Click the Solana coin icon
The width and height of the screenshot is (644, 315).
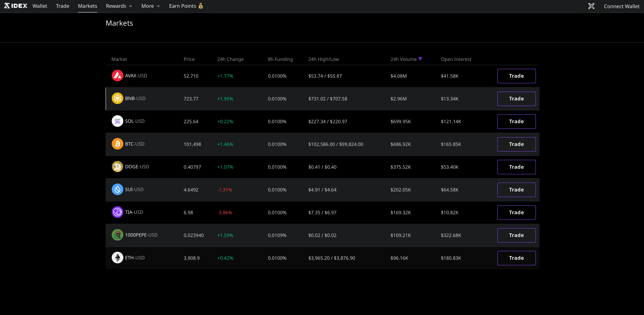point(117,121)
